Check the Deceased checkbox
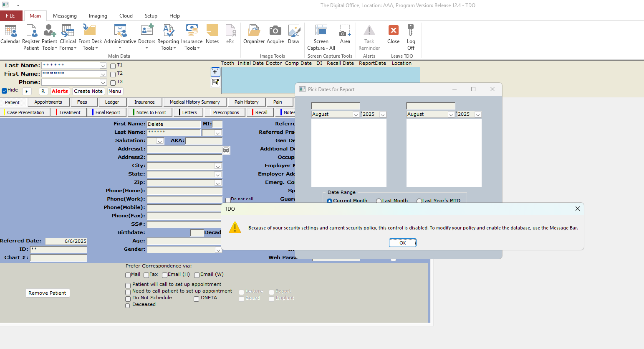 128,306
